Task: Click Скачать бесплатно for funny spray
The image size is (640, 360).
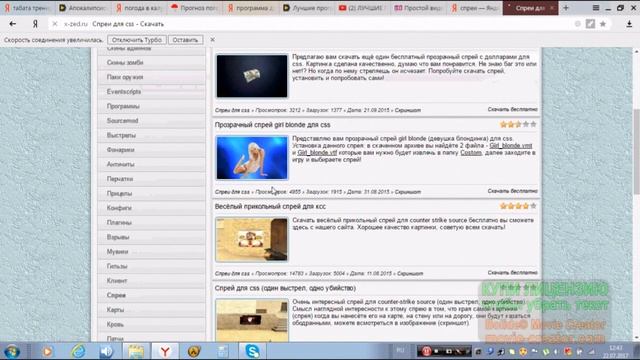Action: click(513, 273)
